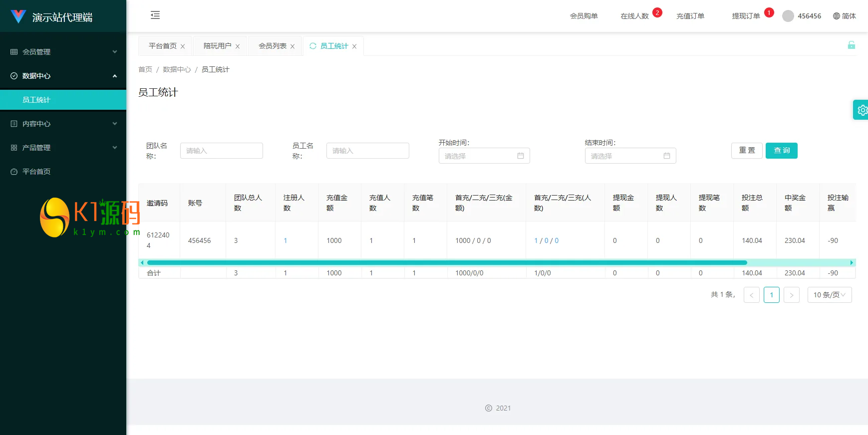Open 会员购单 in the top bar
Viewport: 868px width, 435px height.
coord(584,16)
